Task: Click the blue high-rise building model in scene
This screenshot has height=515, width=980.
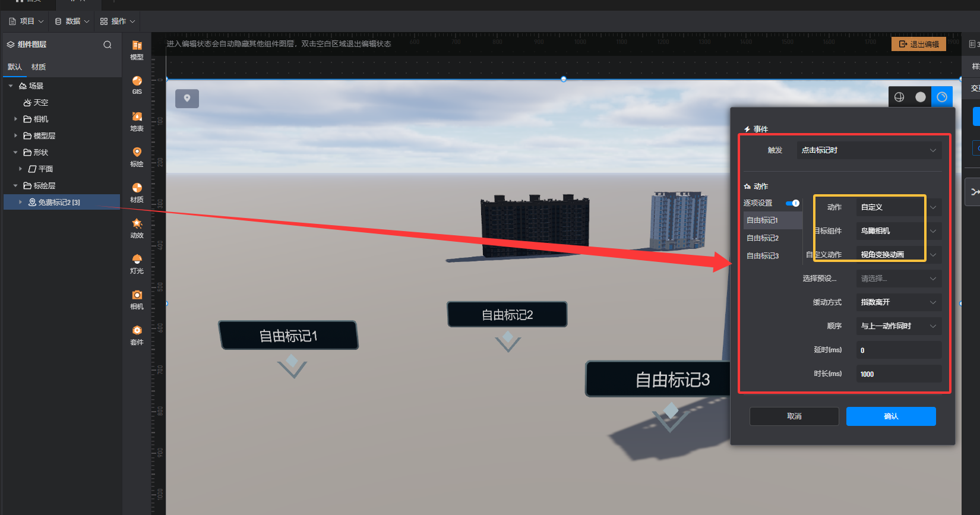Action: (678, 220)
